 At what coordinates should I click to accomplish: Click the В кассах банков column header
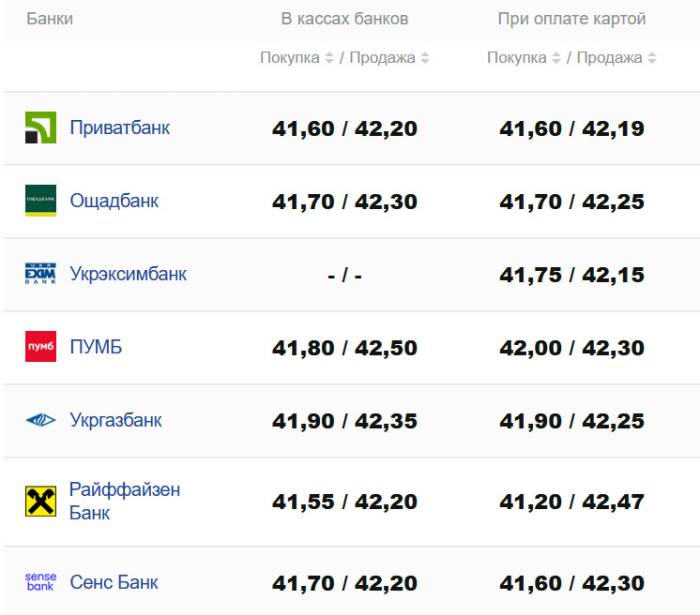pos(345,19)
